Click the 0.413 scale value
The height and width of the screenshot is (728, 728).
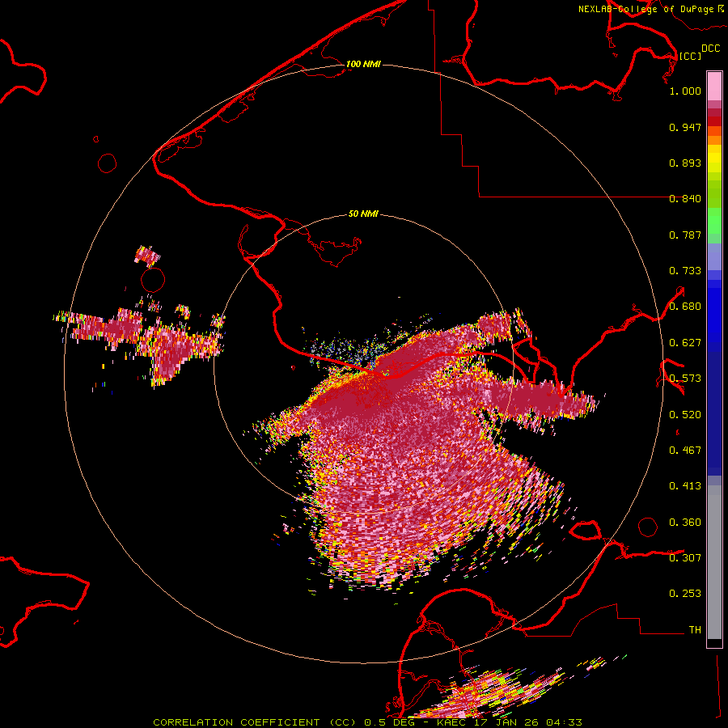tap(685, 486)
